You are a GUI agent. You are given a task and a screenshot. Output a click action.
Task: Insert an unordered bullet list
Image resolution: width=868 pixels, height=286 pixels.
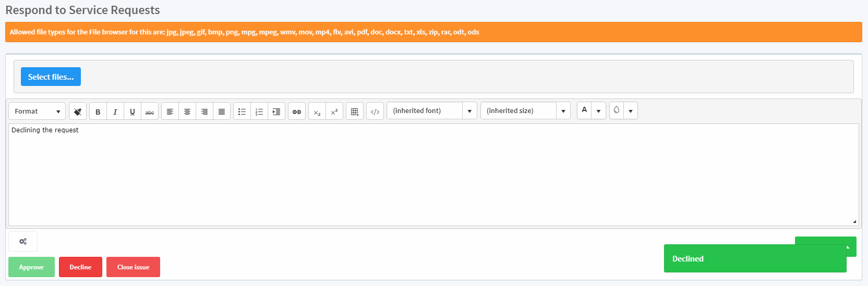(242, 111)
